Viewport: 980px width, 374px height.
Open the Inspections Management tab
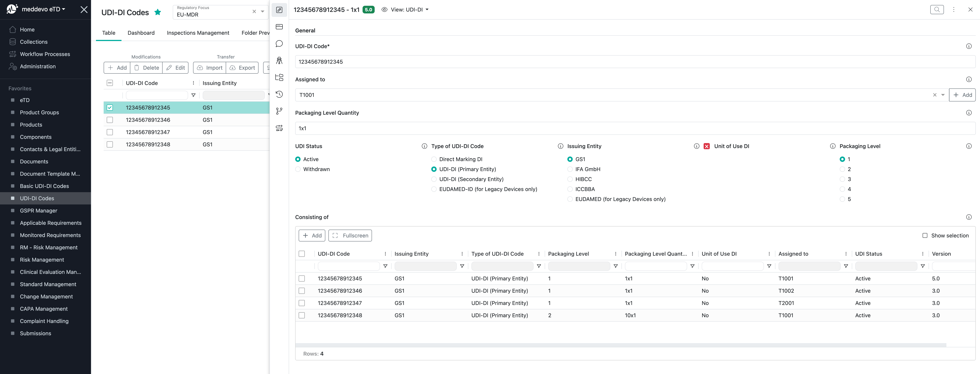tap(198, 33)
